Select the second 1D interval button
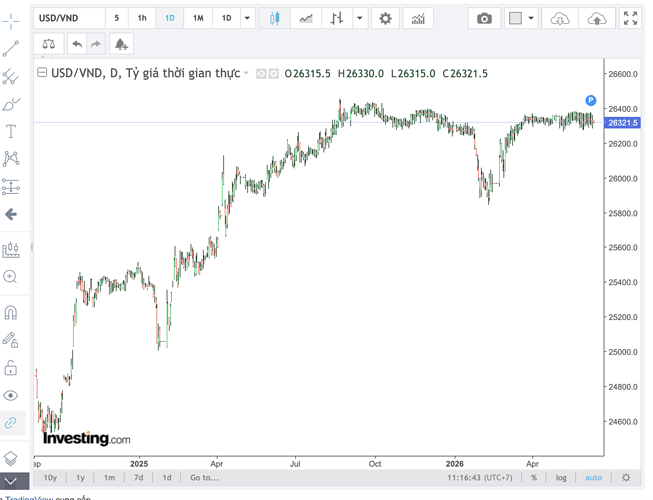Viewport: 653px width, 500px height. coord(227,18)
